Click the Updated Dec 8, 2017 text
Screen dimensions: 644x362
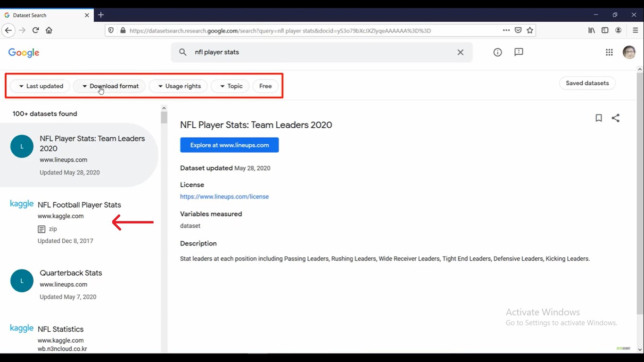pyautogui.click(x=66, y=241)
